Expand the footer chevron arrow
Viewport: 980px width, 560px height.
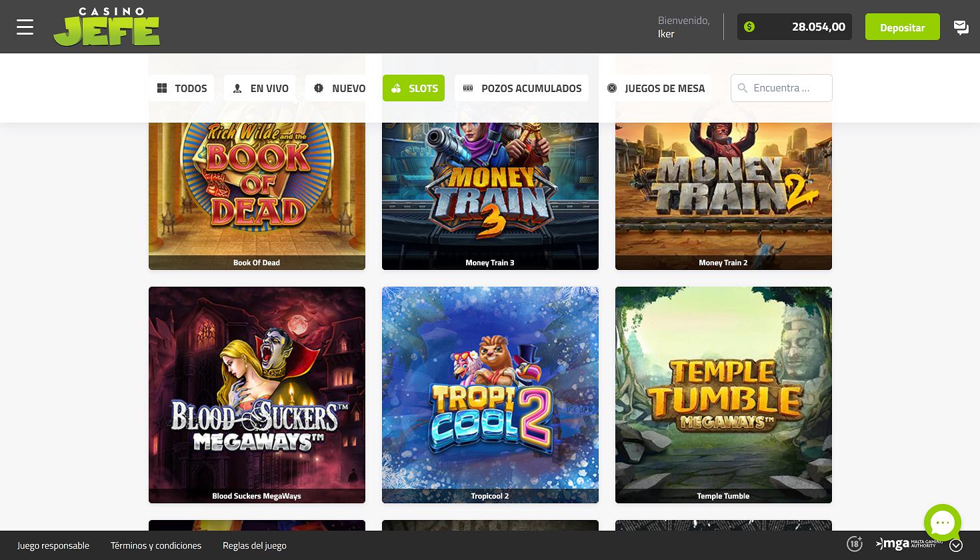click(956, 545)
